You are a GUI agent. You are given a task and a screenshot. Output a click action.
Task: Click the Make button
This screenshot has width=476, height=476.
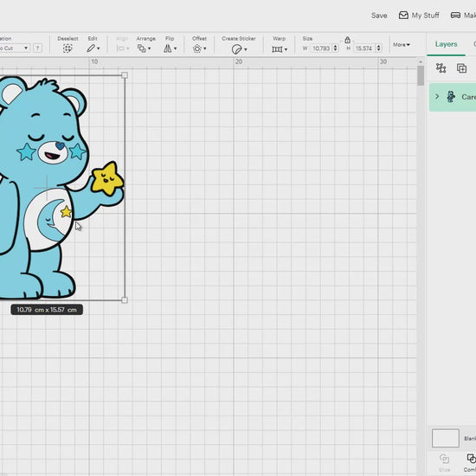click(x=463, y=16)
